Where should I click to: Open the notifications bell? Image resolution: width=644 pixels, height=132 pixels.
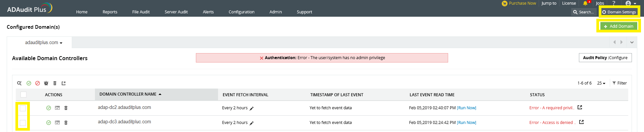click(x=585, y=3)
